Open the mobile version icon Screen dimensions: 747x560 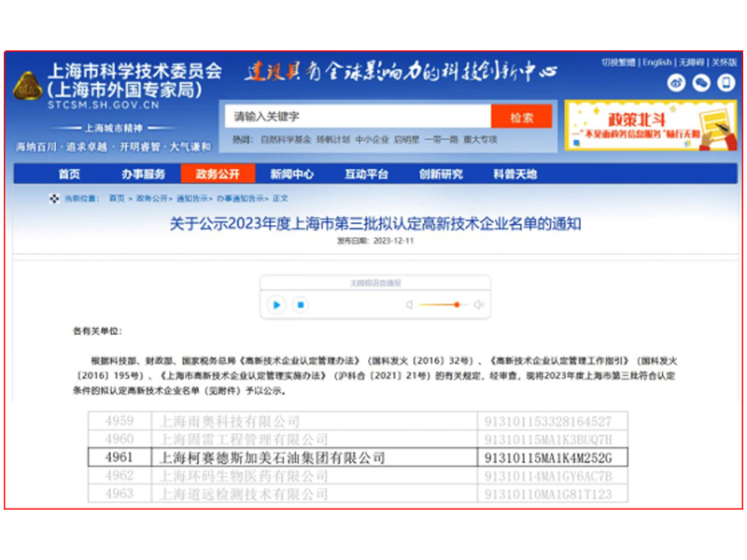coord(726,83)
